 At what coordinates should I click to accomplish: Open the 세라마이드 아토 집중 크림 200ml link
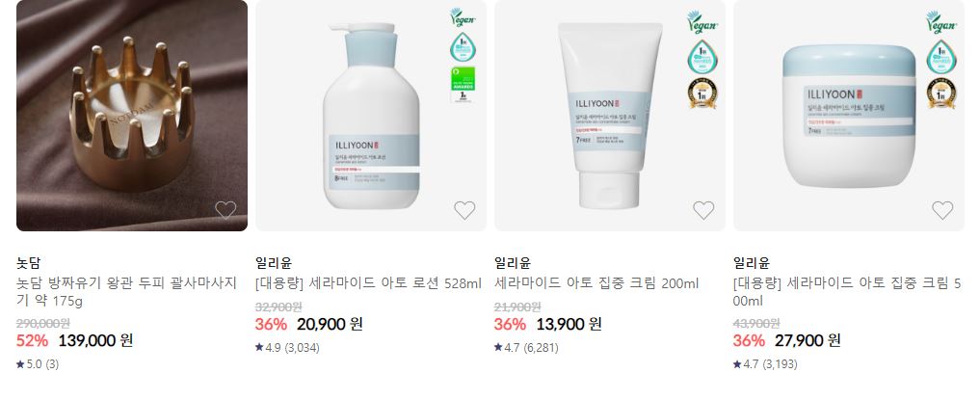tap(596, 283)
